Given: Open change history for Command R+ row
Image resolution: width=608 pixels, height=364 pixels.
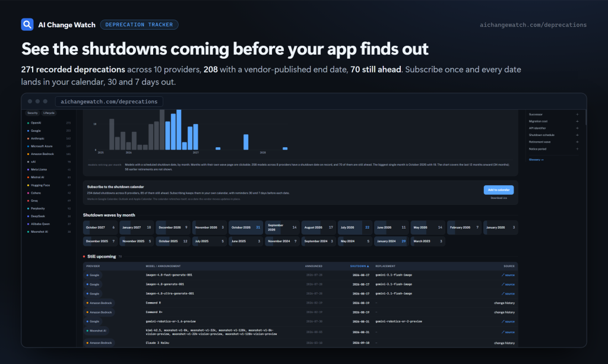Looking at the screenshot, I should click(x=505, y=312).
